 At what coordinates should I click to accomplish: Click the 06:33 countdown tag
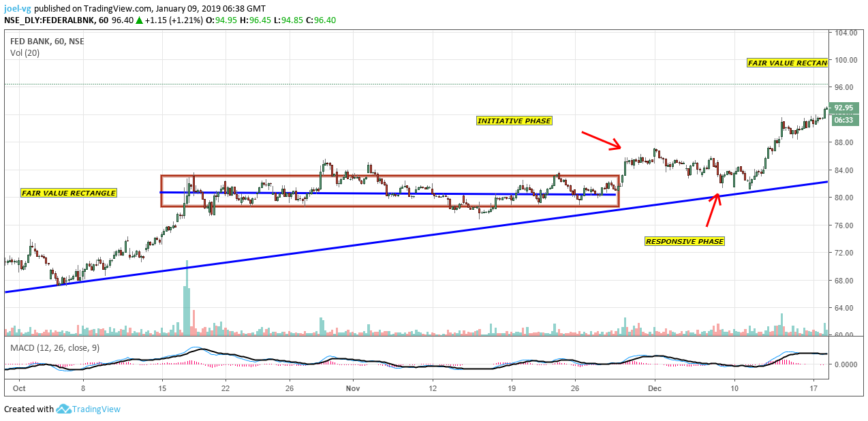click(843, 119)
